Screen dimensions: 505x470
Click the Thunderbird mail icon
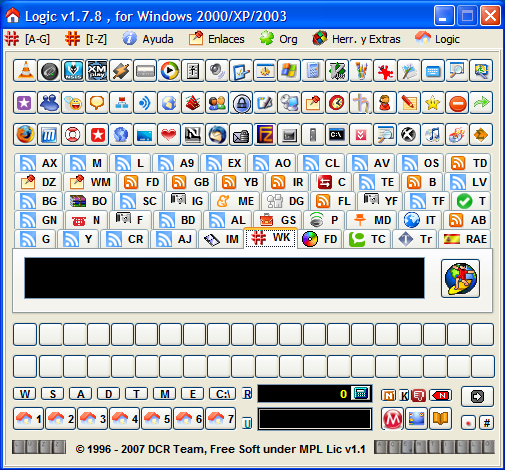(217, 135)
